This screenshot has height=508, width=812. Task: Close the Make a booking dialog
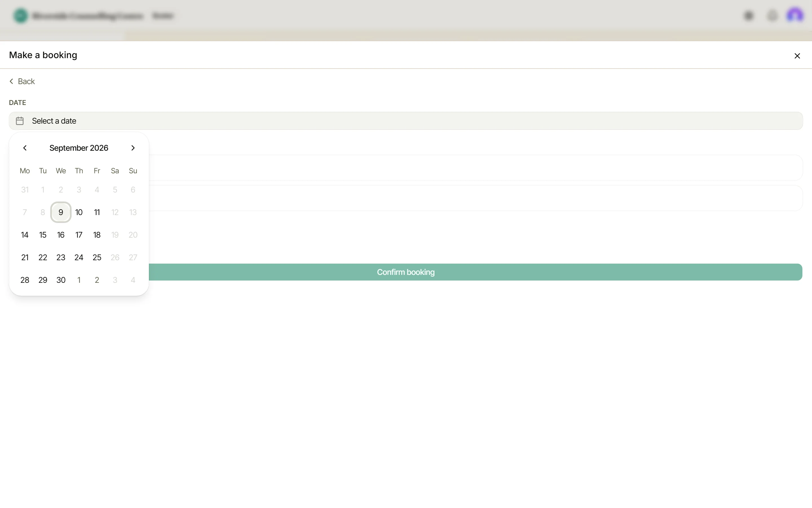point(797,56)
